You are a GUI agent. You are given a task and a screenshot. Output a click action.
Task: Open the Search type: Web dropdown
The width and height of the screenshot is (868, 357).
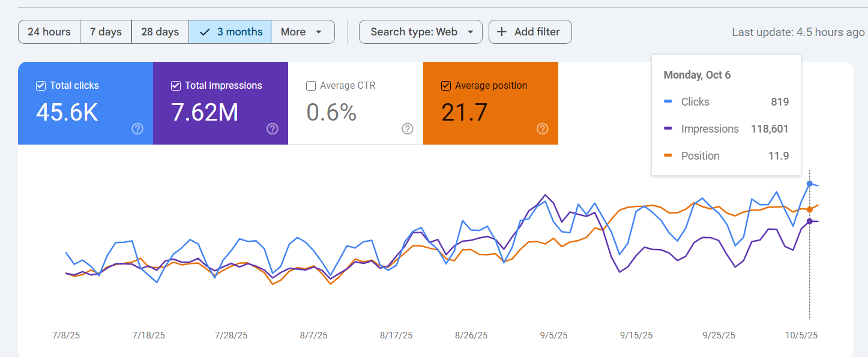[420, 32]
